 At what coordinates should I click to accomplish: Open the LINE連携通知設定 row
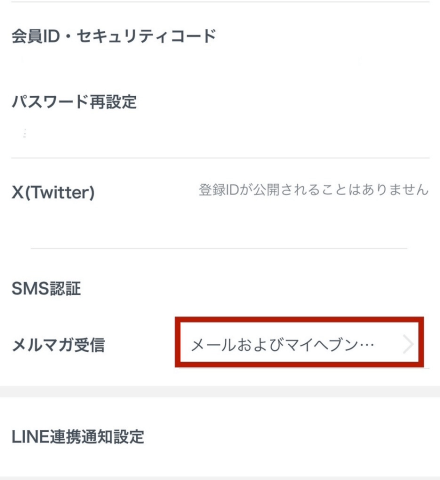click(x=220, y=437)
